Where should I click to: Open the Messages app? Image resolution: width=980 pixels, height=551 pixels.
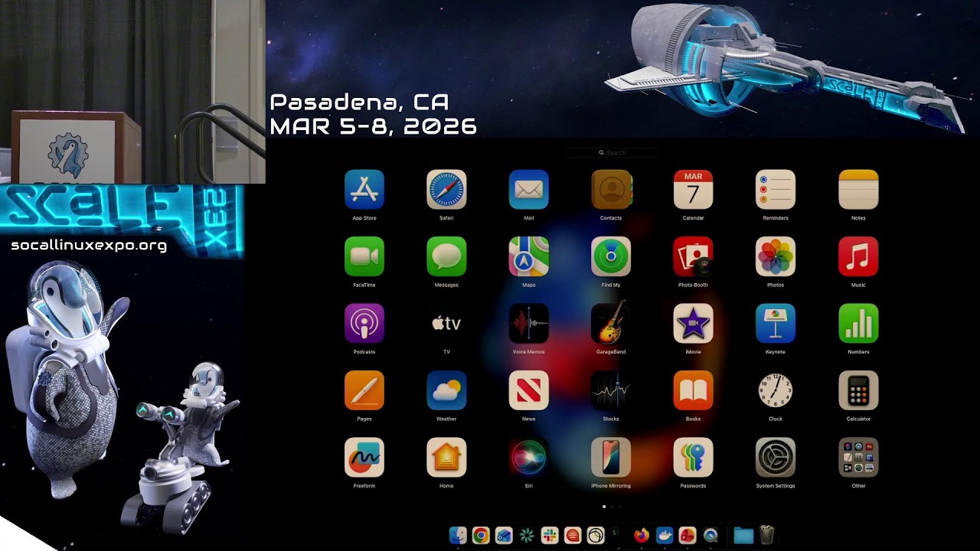coord(446,256)
